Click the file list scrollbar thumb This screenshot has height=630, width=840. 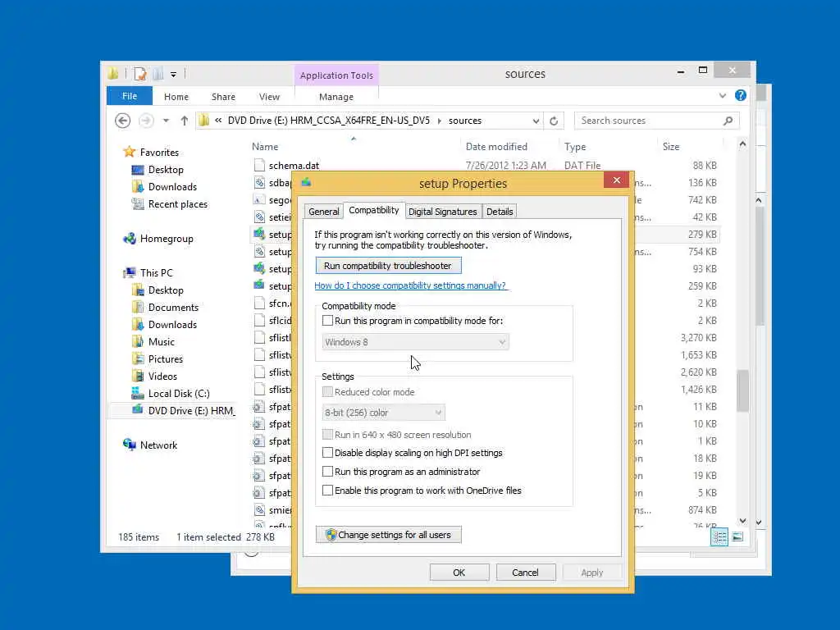tap(742, 390)
